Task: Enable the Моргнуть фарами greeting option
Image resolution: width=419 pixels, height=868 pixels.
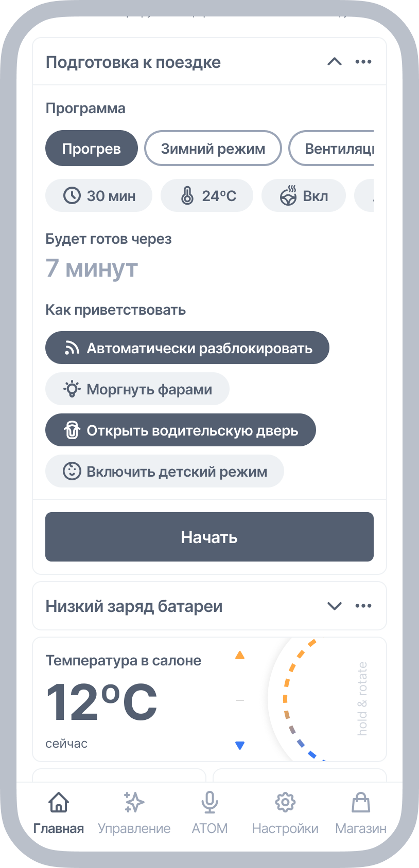Action: click(137, 389)
